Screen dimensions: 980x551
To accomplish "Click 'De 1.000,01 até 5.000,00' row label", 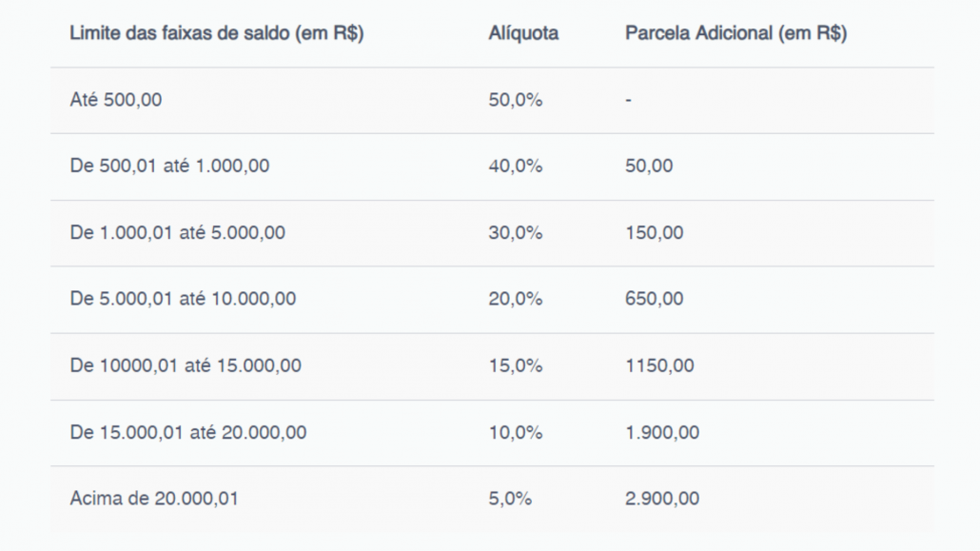I will [178, 233].
